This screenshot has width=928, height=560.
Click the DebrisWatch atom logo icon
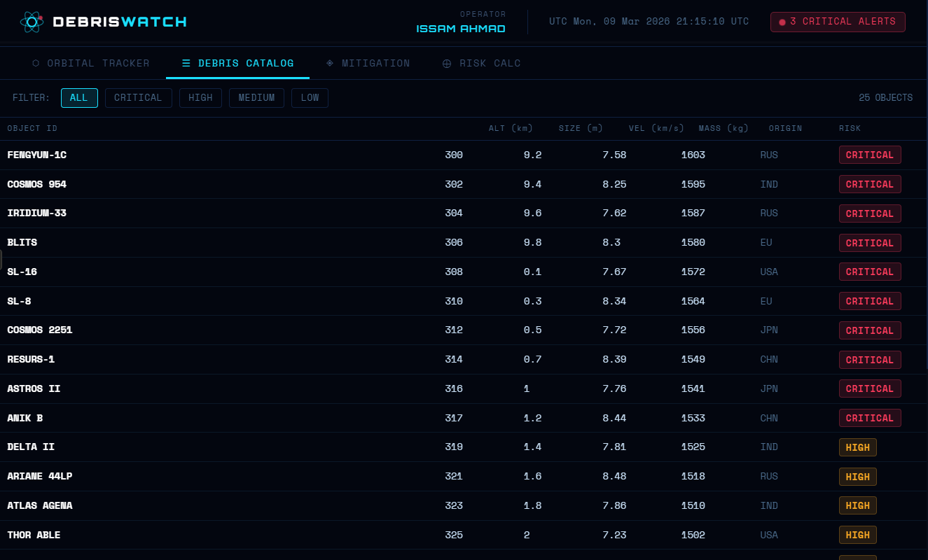coord(32,22)
